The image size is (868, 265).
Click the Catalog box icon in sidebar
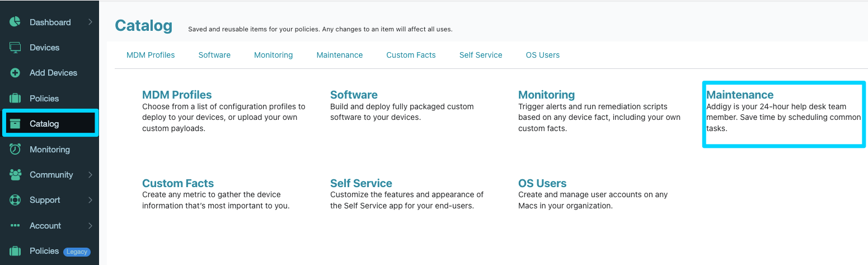pos(15,124)
